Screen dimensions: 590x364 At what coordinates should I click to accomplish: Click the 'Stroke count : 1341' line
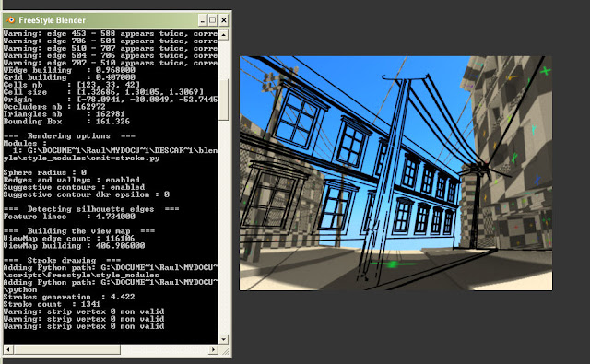click(52, 304)
